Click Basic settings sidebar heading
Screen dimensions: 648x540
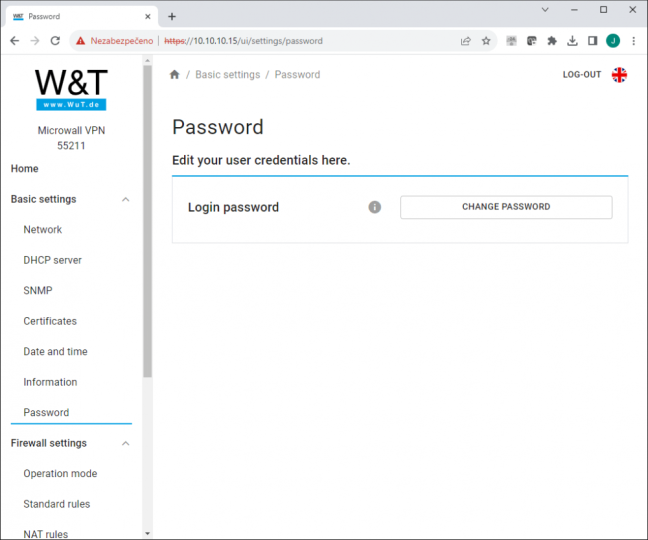(x=43, y=199)
